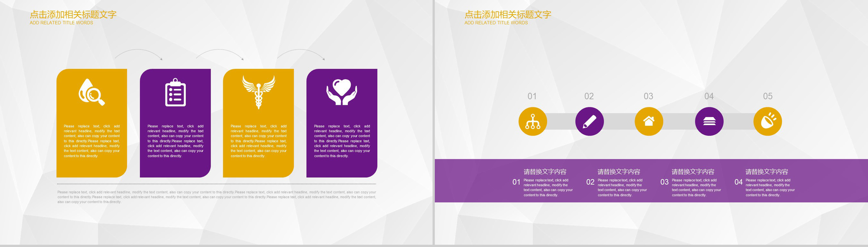Select body text beside 01 in band
The height and width of the screenshot is (247, 868).
coord(548,188)
